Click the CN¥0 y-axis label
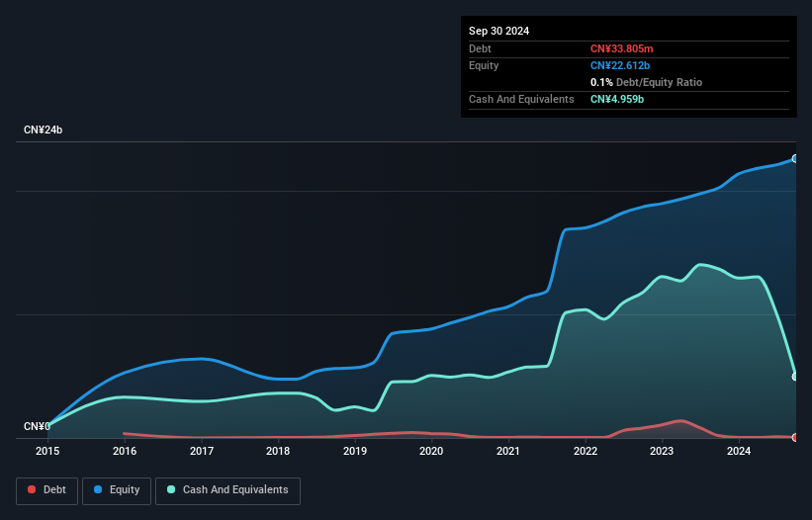Viewport: 812px width, 520px height. click(x=37, y=426)
